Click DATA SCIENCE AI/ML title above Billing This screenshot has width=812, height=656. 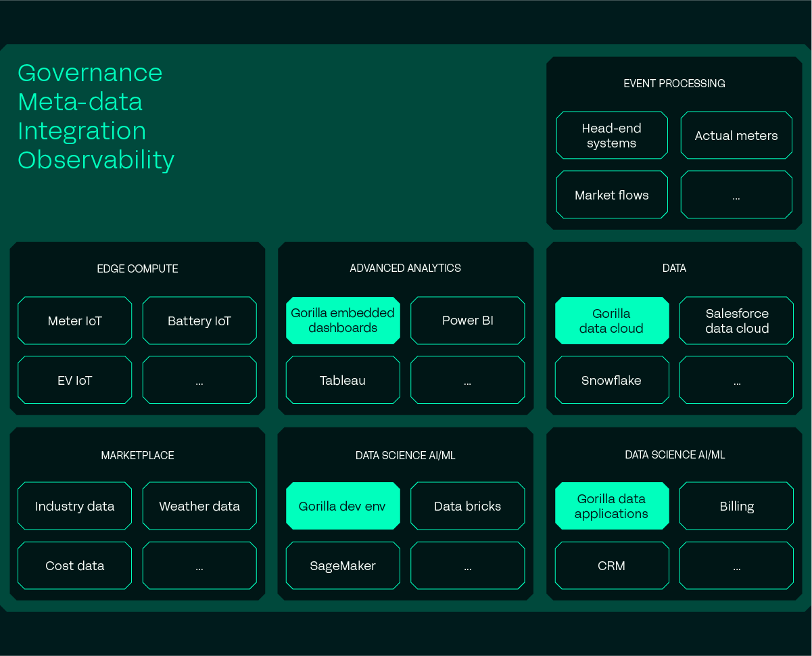click(675, 454)
